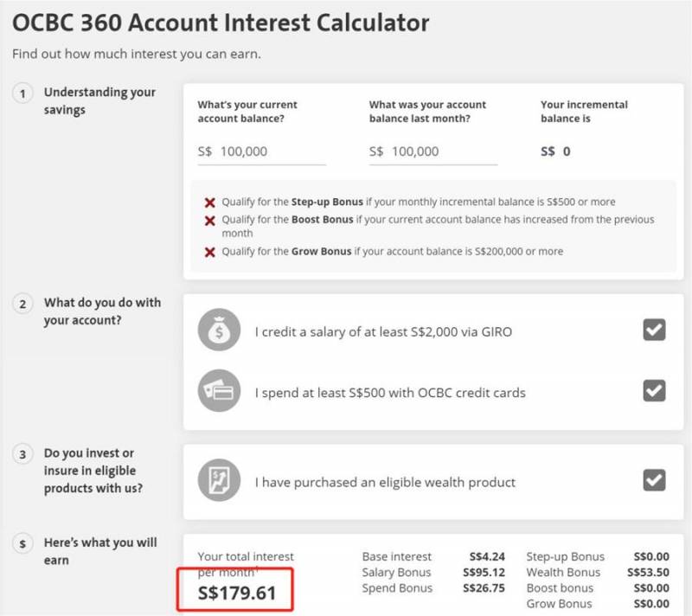Click the step 1 circle number
The width and height of the screenshot is (692, 616).
[x=23, y=93]
